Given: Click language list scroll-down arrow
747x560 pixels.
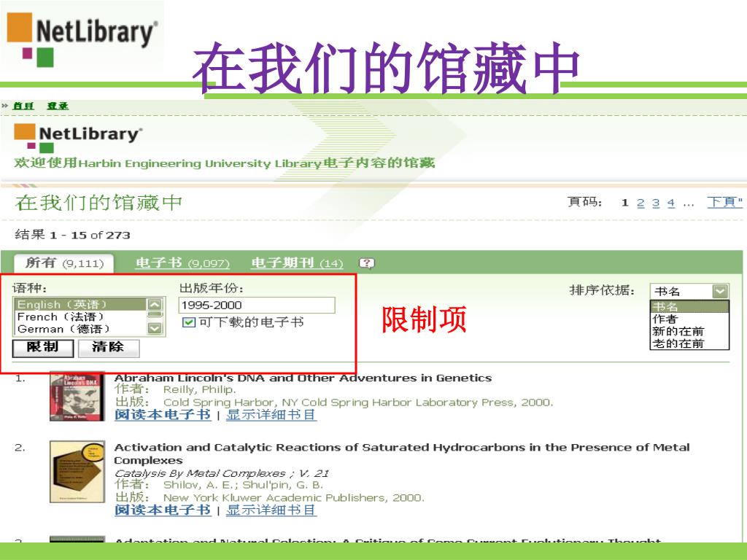Looking at the screenshot, I should click(x=155, y=329).
